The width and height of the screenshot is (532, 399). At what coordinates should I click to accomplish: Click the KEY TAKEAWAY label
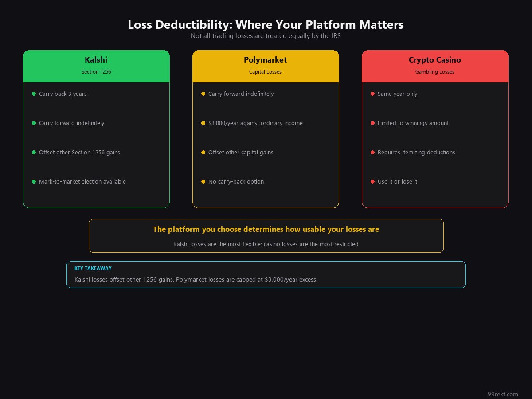(93, 268)
